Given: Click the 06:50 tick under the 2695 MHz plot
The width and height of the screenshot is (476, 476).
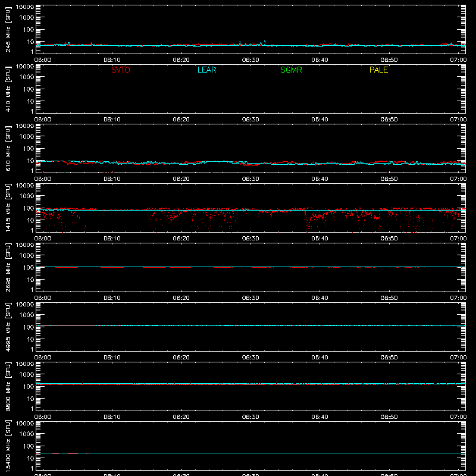Looking at the screenshot, I should tap(389, 298).
